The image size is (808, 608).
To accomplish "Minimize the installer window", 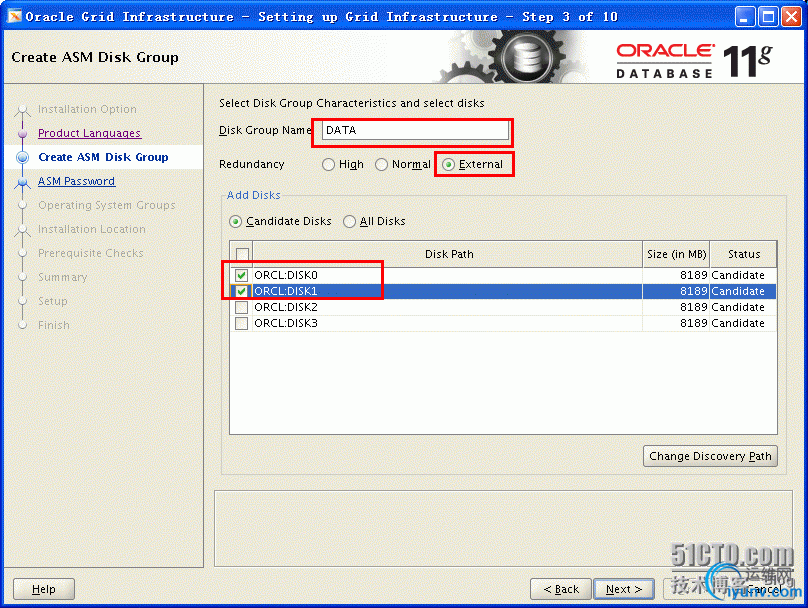I will pyautogui.click(x=744, y=16).
